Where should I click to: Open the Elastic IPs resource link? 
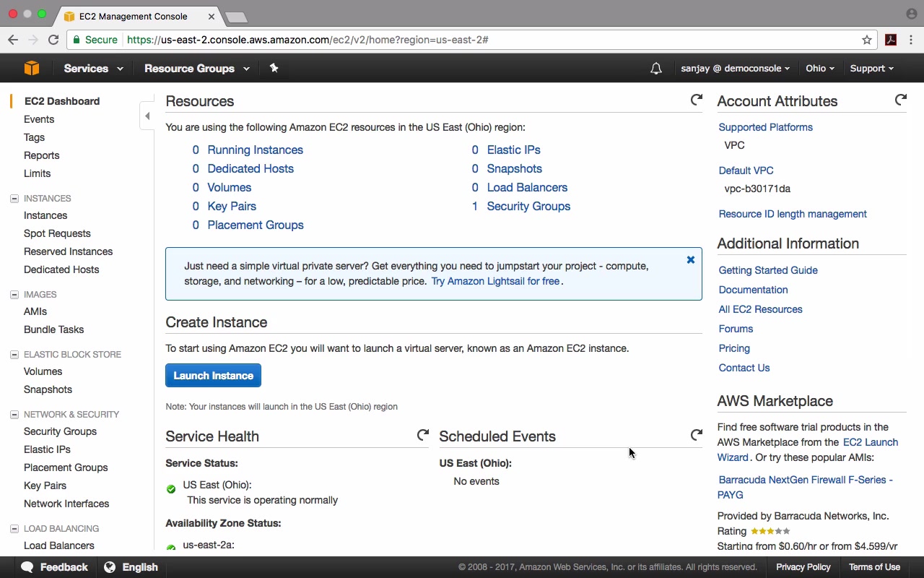pyautogui.click(x=513, y=150)
